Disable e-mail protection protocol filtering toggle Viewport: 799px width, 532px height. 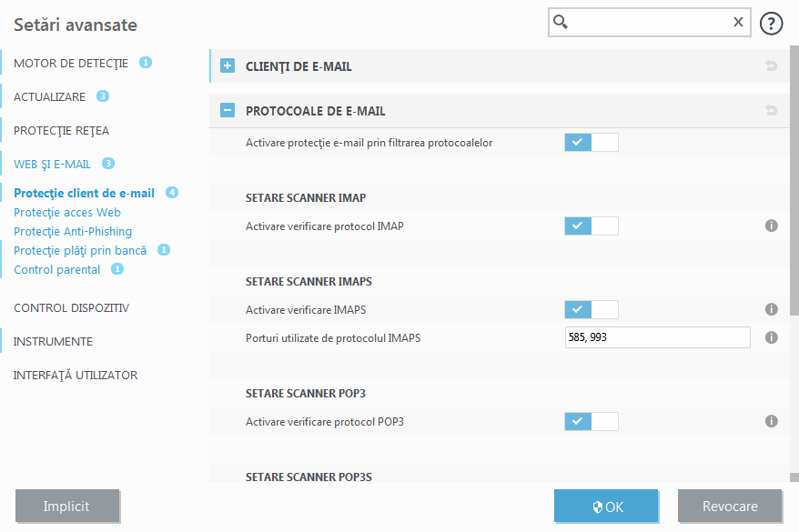(x=590, y=142)
